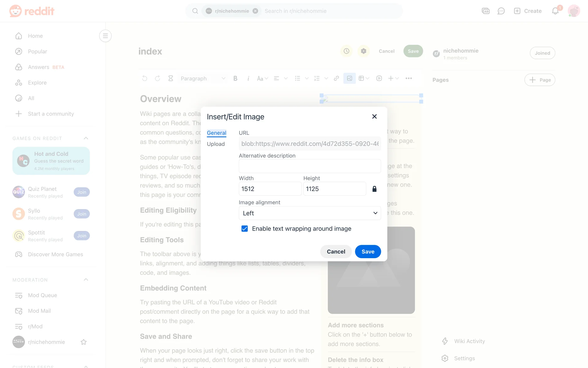
Task: Open the chat icon in header
Action: [501, 11]
